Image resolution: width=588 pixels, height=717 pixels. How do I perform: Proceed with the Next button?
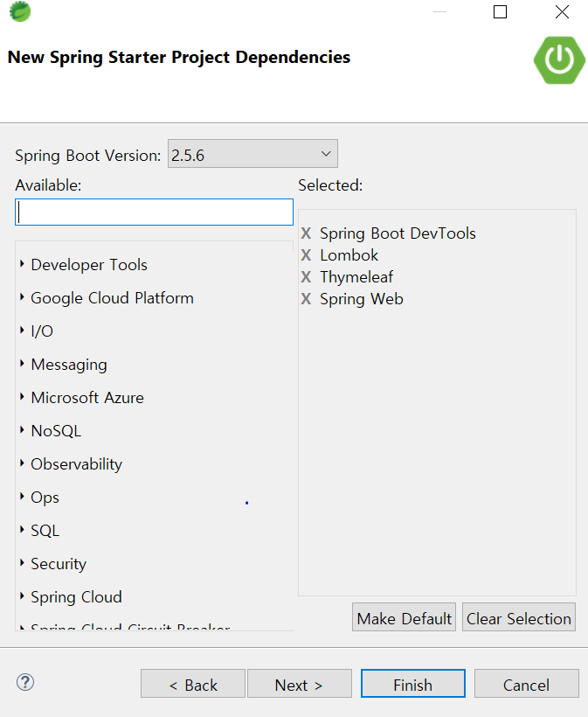point(300,684)
